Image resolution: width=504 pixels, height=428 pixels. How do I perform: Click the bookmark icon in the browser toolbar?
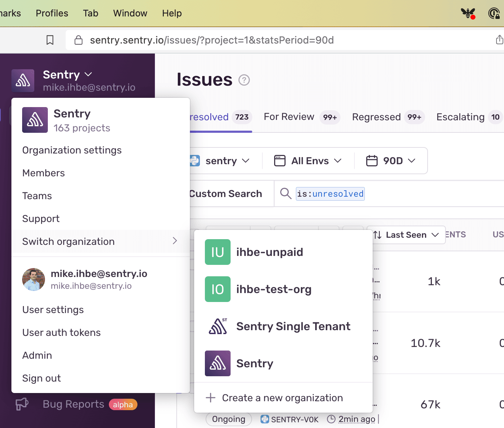tap(50, 40)
